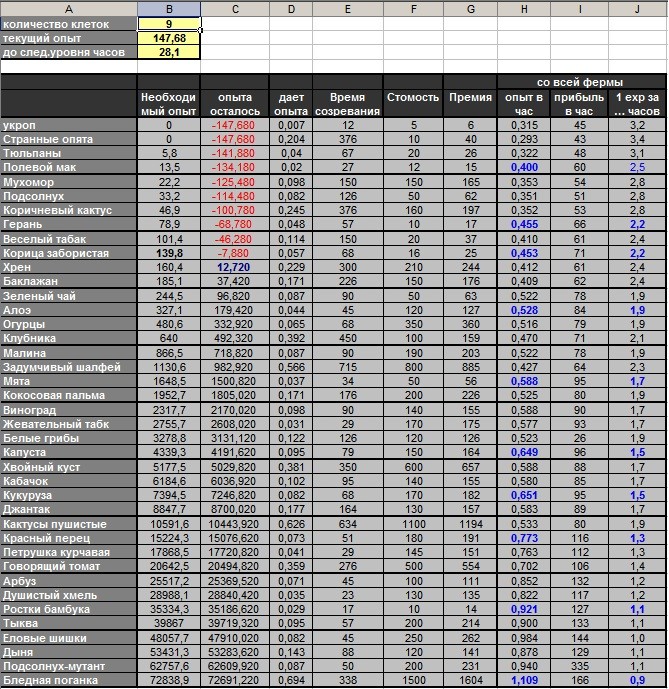669x689 pixels.
Task: Select 'Петрушка курчавая' row label
Action: [x=69, y=553]
